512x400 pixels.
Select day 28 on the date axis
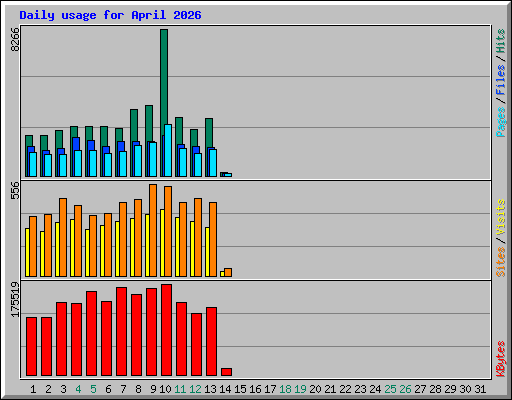pos(435,389)
